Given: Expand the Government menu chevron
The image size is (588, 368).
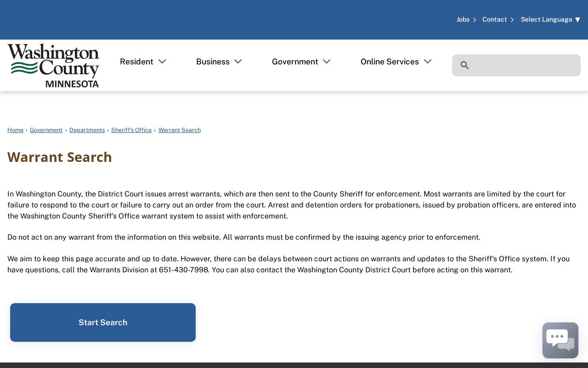Looking at the screenshot, I should [x=327, y=62].
